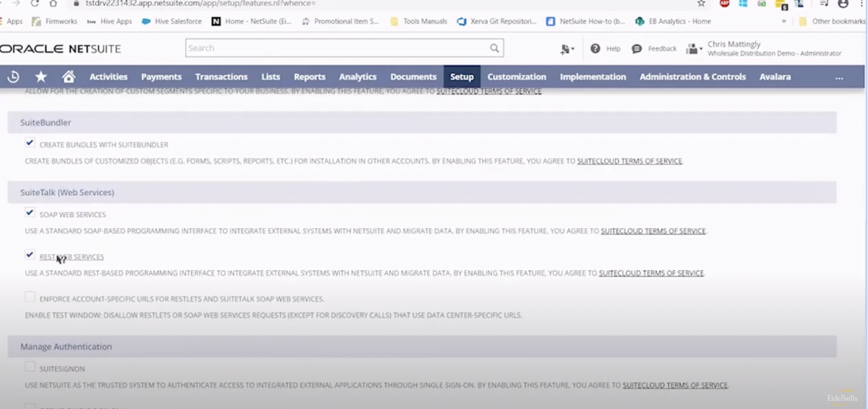Open the Feedback speech bubble icon
This screenshot has width=868, height=409.
click(x=636, y=49)
